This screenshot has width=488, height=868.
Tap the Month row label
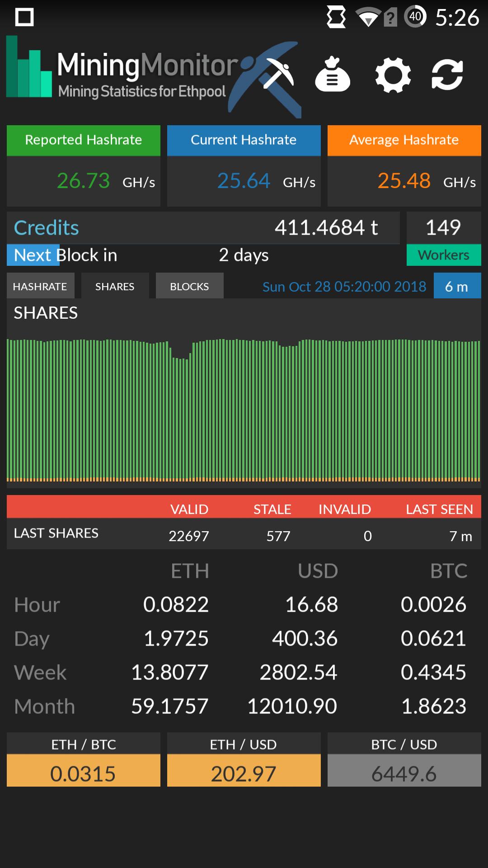pos(44,707)
